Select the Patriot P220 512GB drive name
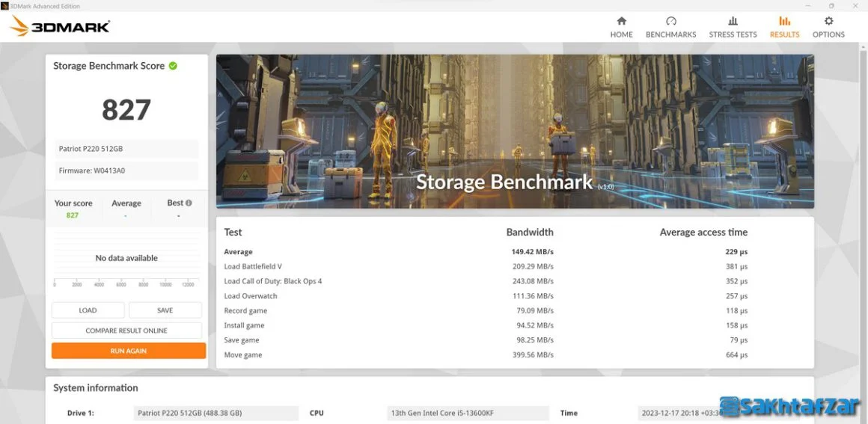The width and height of the screenshot is (868, 424). click(91, 149)
